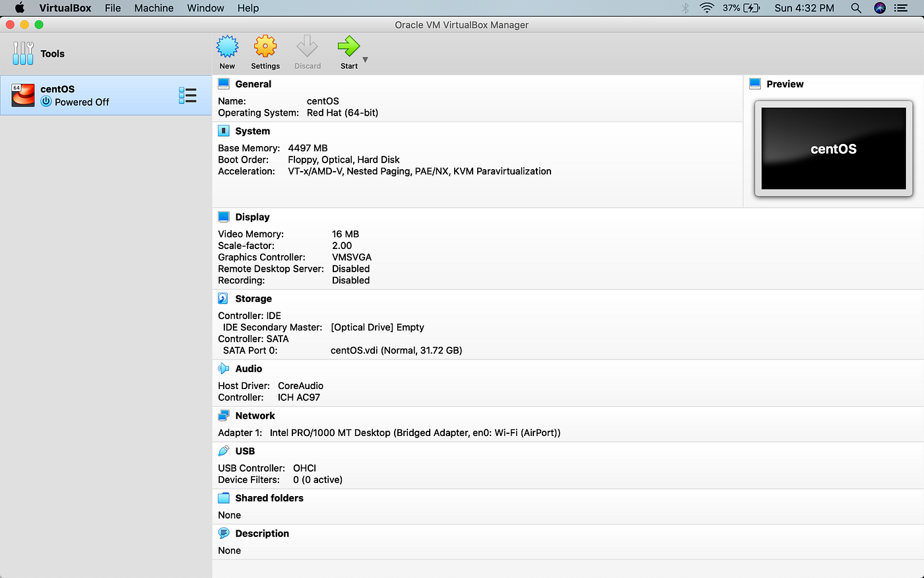Click the Audio section speaker icon

[224, 369]
